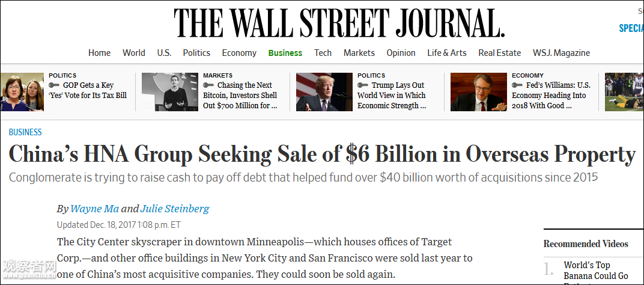Click the key icon next to Fed's Williams headline
644x285 pixels.
(517, 85)
